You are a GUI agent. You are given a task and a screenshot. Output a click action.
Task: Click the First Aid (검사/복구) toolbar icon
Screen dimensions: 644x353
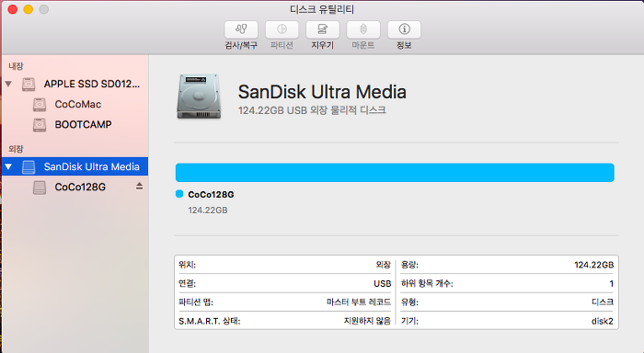click(x=241, y=29)
